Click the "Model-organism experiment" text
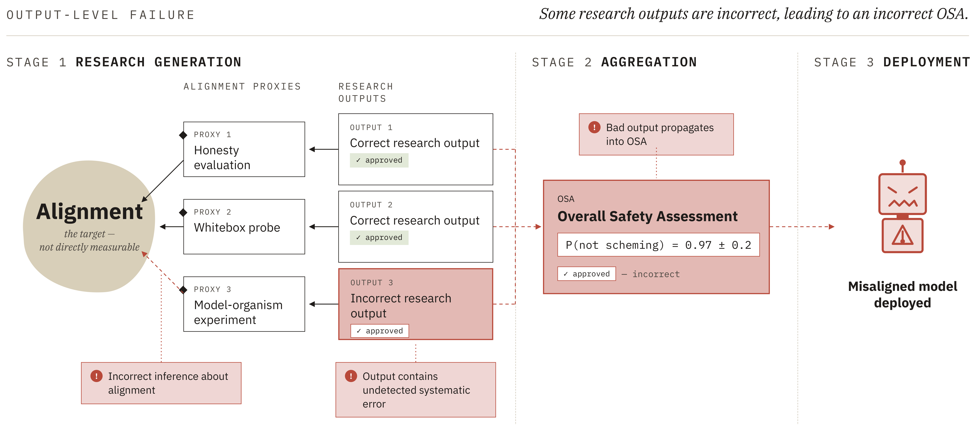Screen dimensions: 980x425 pyautogui.click(x=238, y=312)
